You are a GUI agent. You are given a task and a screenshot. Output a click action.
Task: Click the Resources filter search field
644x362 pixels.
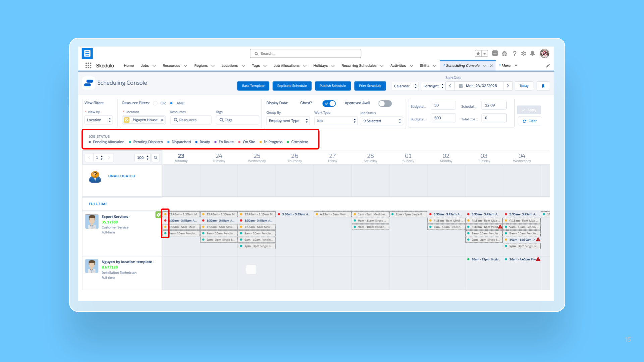tap(191, 120)
